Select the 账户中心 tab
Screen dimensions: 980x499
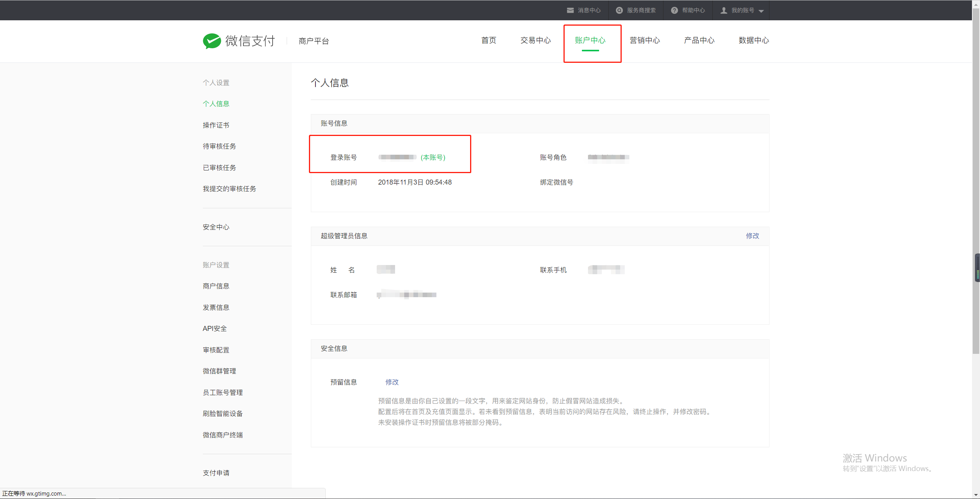590,40
